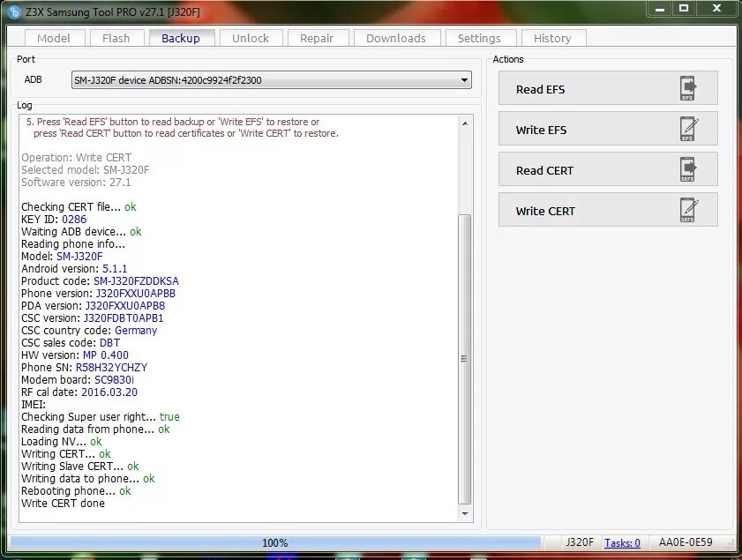The image size is (742, 560).
Task: Click phone SN R58H32YCHZY in log
Action: pos(112,368)
